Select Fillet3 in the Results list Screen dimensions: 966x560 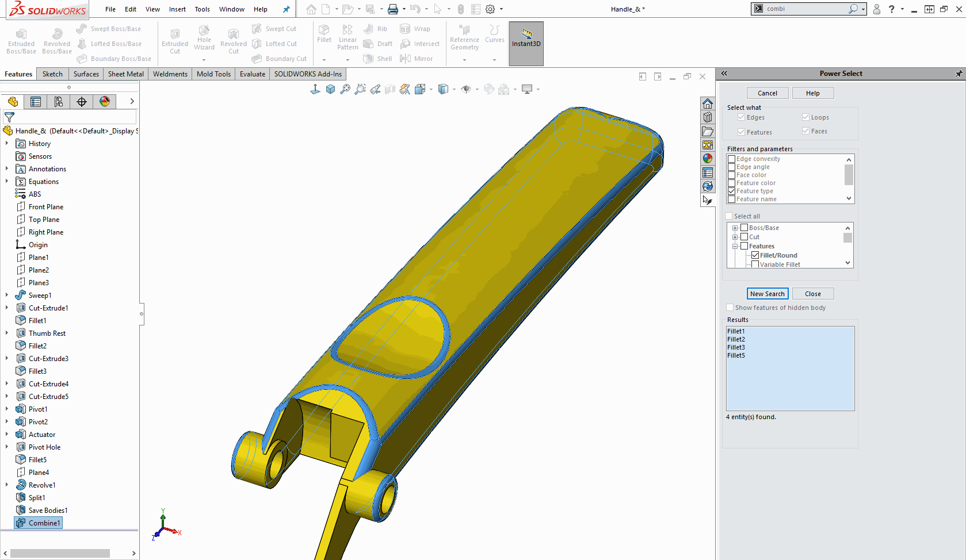tap(736, 347)
